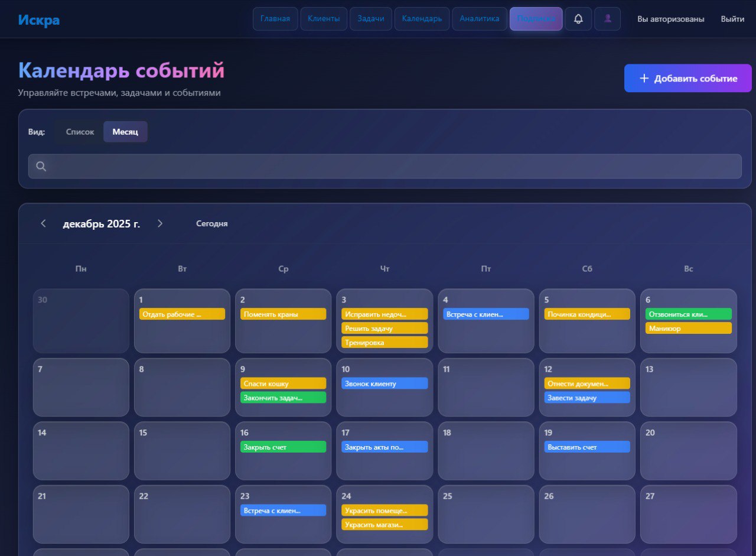
Task: Open the Подписка tab
Action: 536,19
